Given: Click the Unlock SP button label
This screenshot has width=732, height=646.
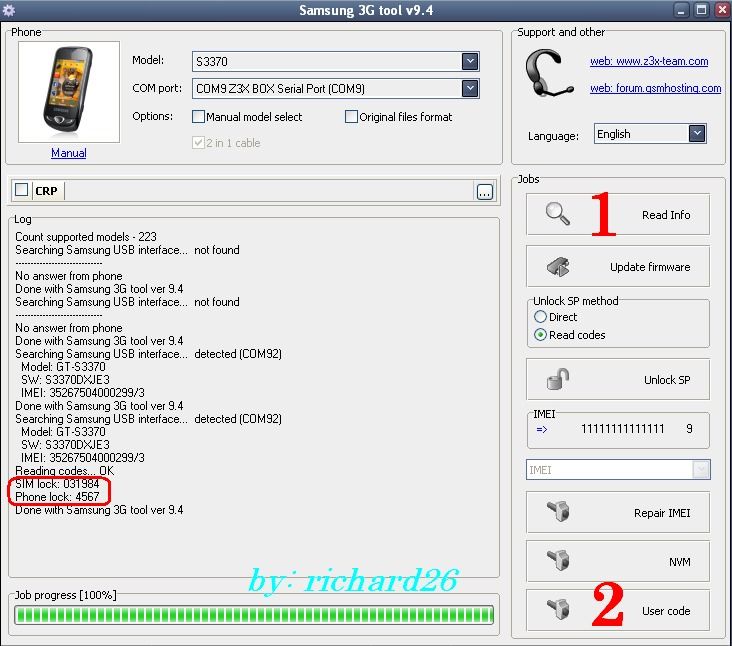Looking at the screenshot, I should click(667, 380).
